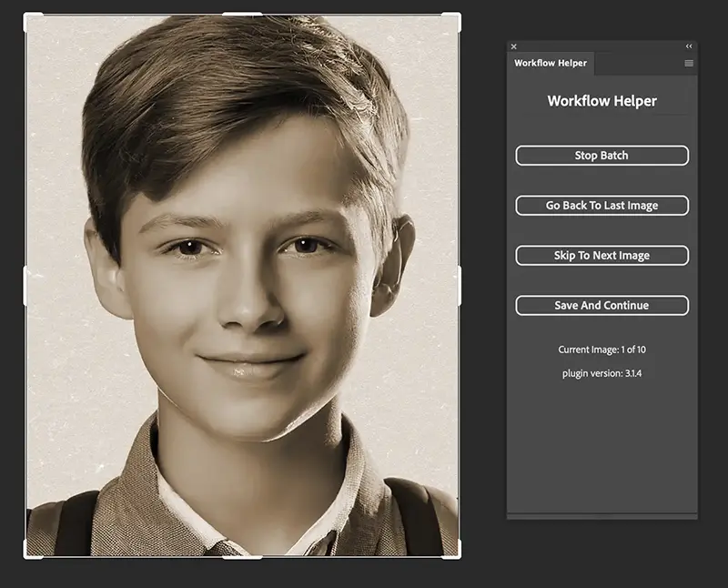Click the right-middle crop edge handle

tap(460, 286)
